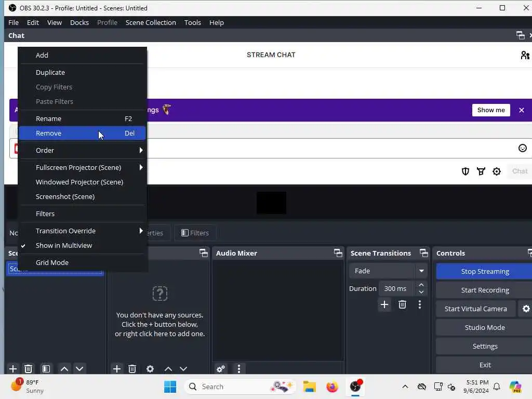532x399 pixels.
Task: Move scene down arrow in Scenes toolbar
Action: [x=79, y=369]
